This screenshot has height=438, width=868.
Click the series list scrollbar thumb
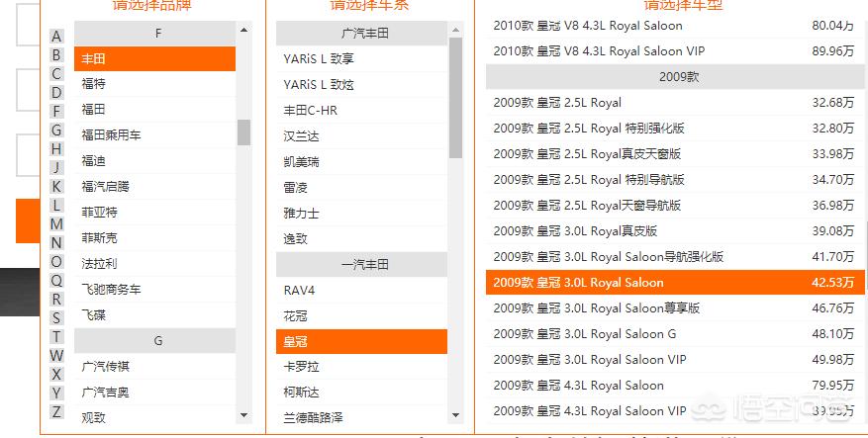455,98
